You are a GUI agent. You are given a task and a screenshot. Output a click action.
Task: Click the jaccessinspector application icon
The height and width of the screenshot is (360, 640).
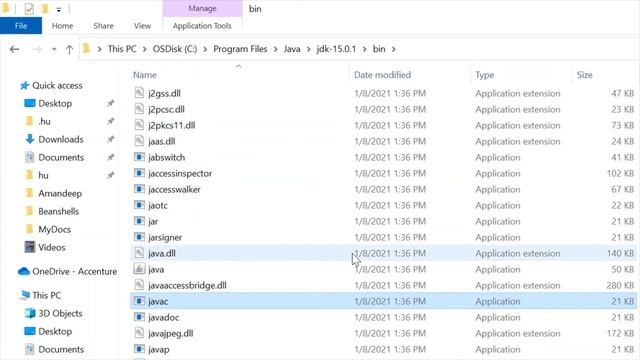[x=139, y=173]
